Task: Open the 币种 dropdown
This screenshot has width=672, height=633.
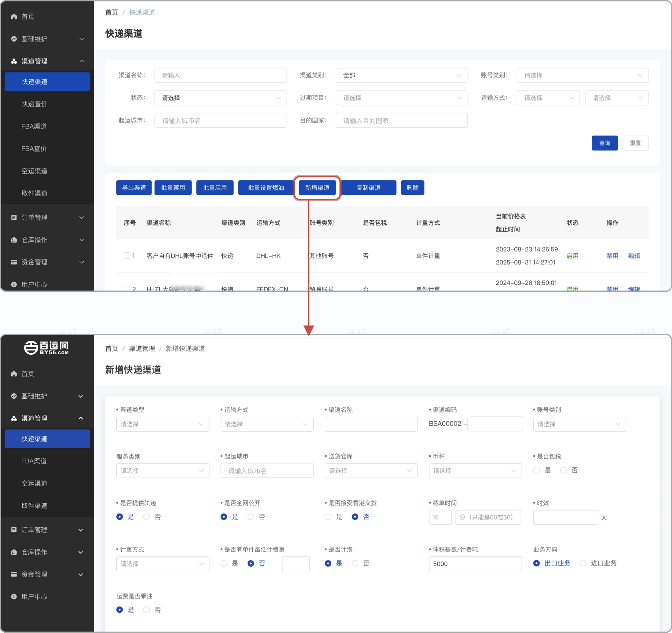Action: tap(475, 471)
